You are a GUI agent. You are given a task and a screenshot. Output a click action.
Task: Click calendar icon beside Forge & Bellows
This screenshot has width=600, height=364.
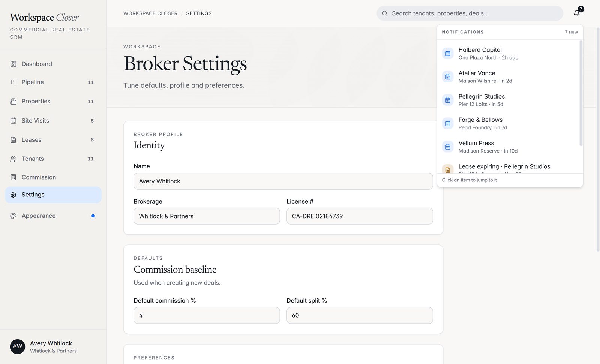pyautogui.click(x=448, y=123)
